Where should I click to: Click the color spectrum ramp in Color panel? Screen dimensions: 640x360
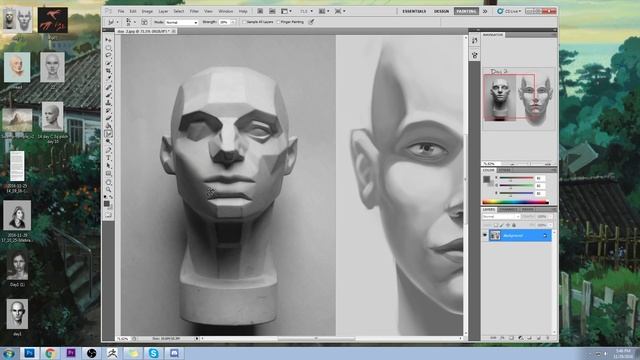point(515,202)
